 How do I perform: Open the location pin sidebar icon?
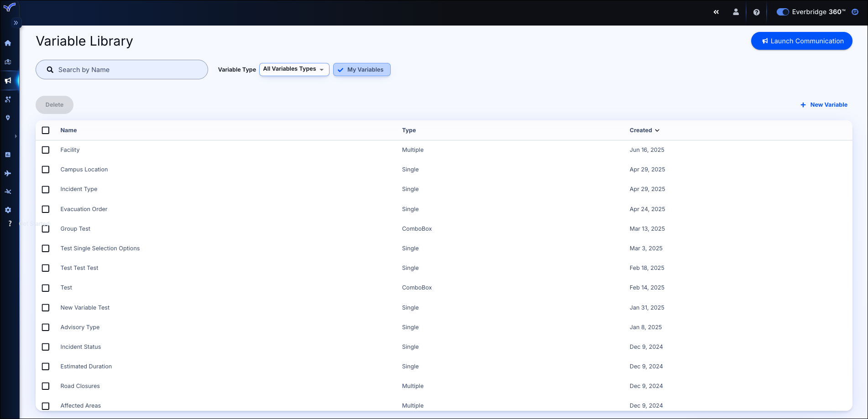pyautogui.click(x=8, y=118)
